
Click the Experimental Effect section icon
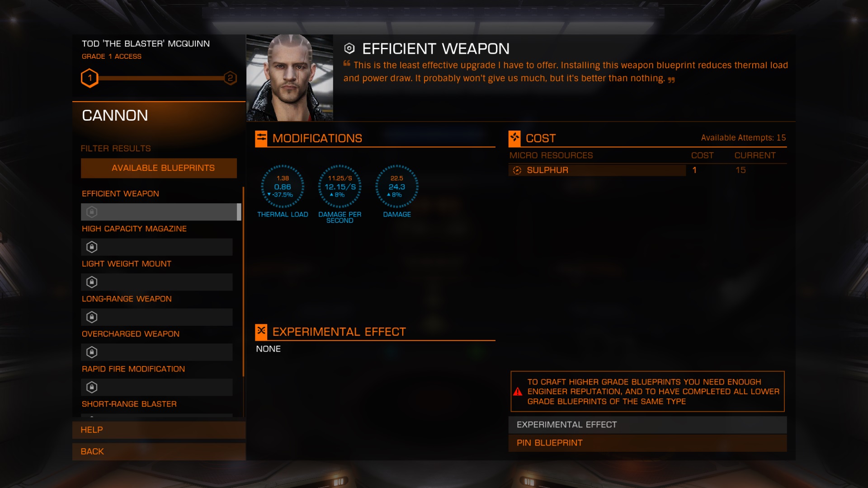tap(261, 332)
